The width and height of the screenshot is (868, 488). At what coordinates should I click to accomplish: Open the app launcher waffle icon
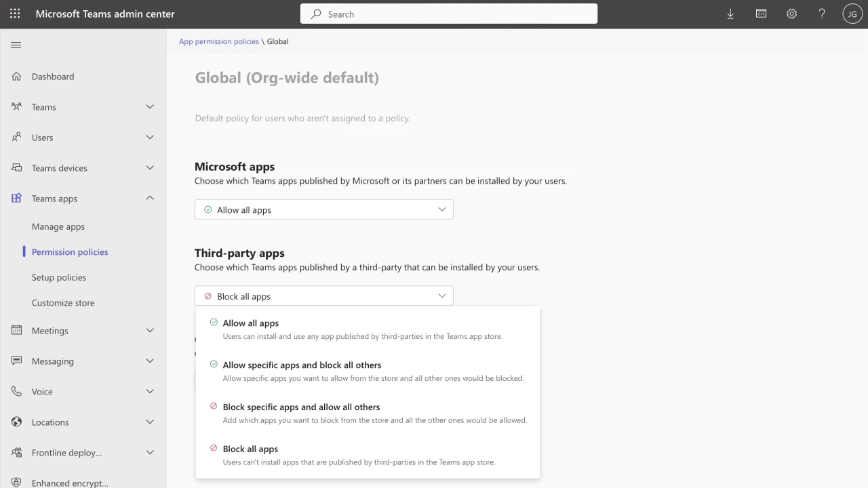[15, 14]
